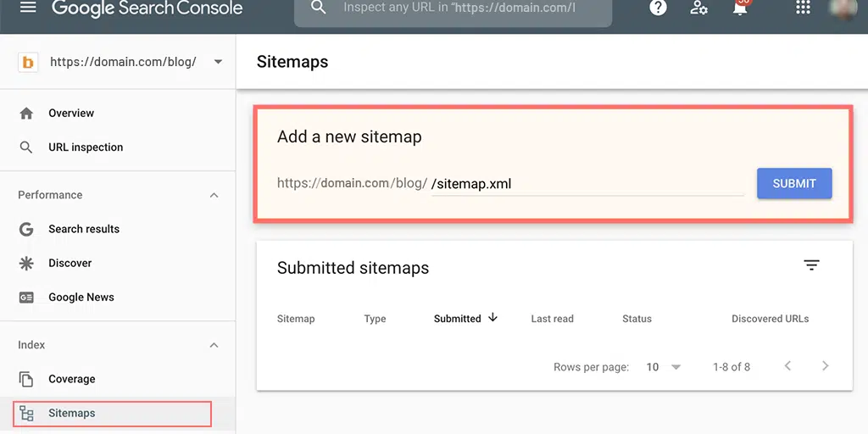868x434 pixels.
Task: Collapse the Index section
Action: 214,346
